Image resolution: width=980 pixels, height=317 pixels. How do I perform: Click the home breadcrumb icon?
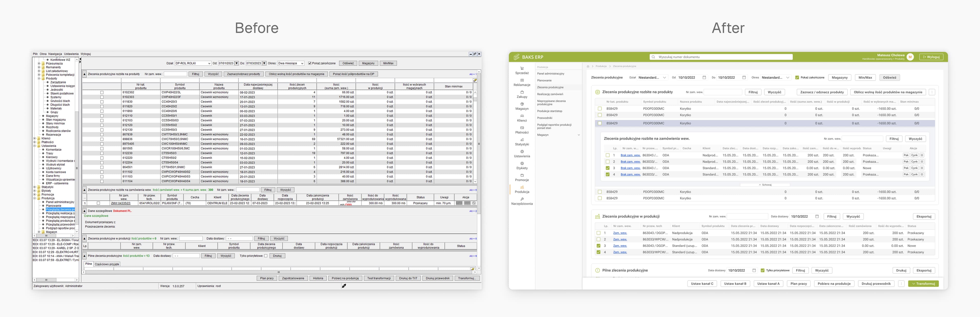[588, 66]
